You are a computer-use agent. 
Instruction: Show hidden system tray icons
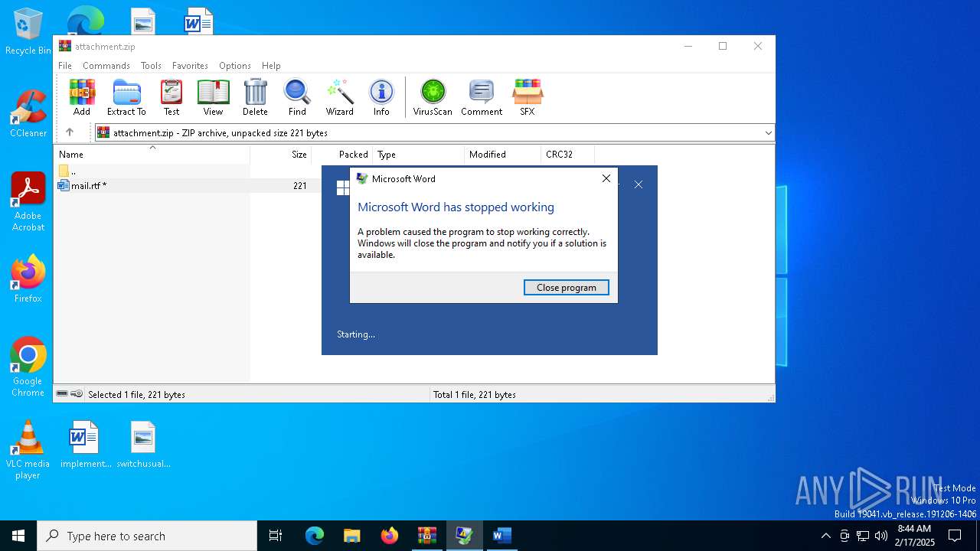point(825,536)
